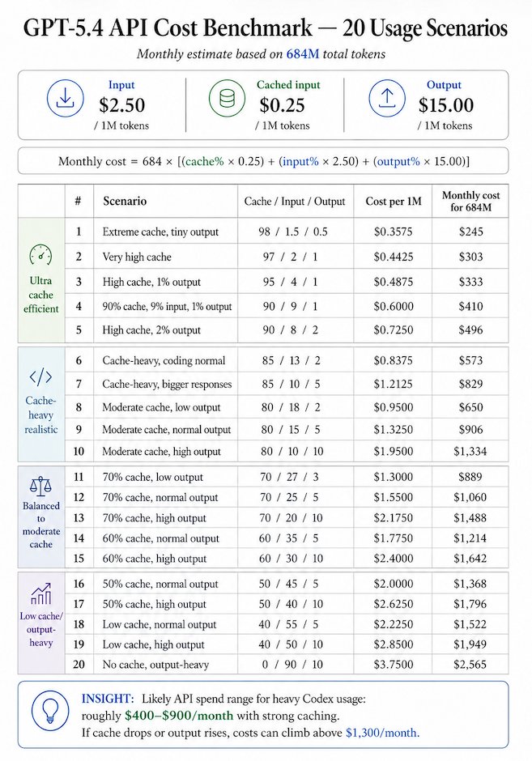The height and width of the screenshot is (761, 532).
Task: Click the ratio '40 / 55 / 5'
Action: pyautogui.click(x=289, y=625)
